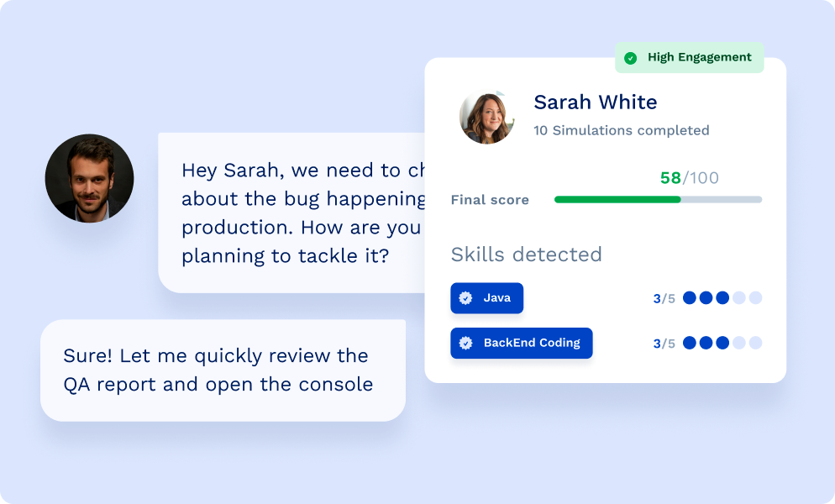Click the green Final score progress bar
835x504 pixels.
(617, 200)
